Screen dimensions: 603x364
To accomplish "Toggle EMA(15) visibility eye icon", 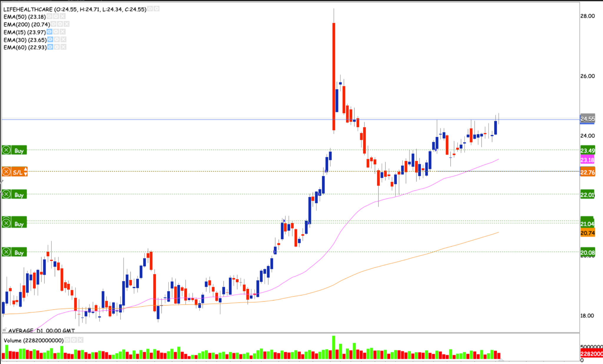I will click(50, 32).
